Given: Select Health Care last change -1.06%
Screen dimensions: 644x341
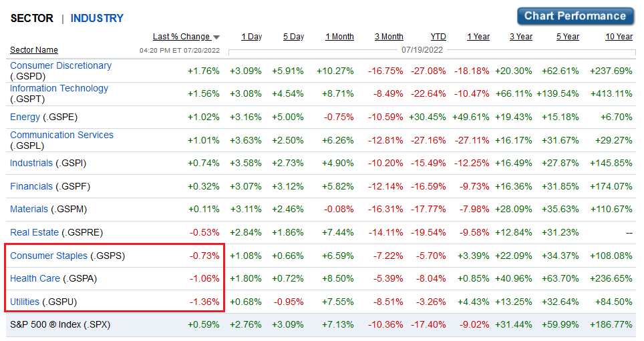Looking at the screenshot, I should click(x=204, y=279).
